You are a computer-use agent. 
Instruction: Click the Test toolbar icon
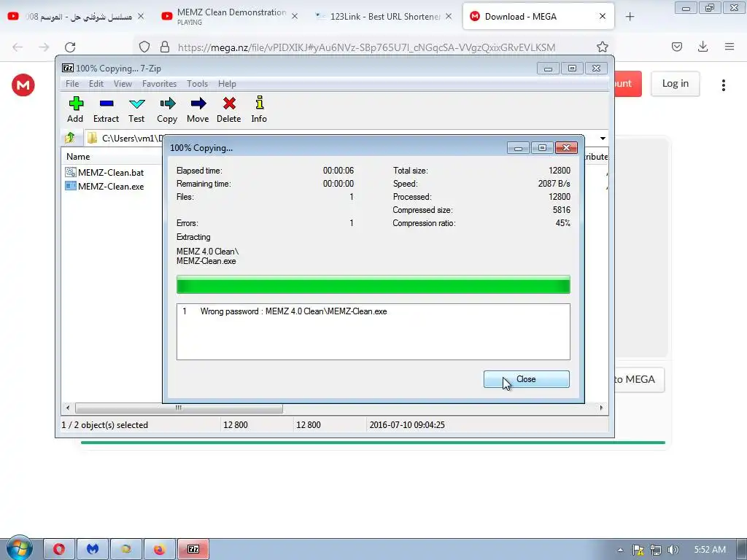pyautogui.click(x=136, y=110)
